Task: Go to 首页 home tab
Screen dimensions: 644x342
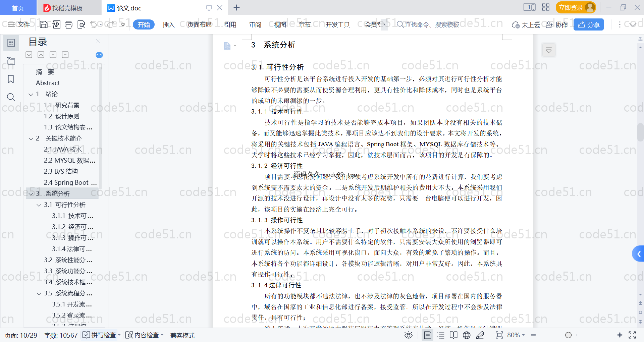Action: 18,8
